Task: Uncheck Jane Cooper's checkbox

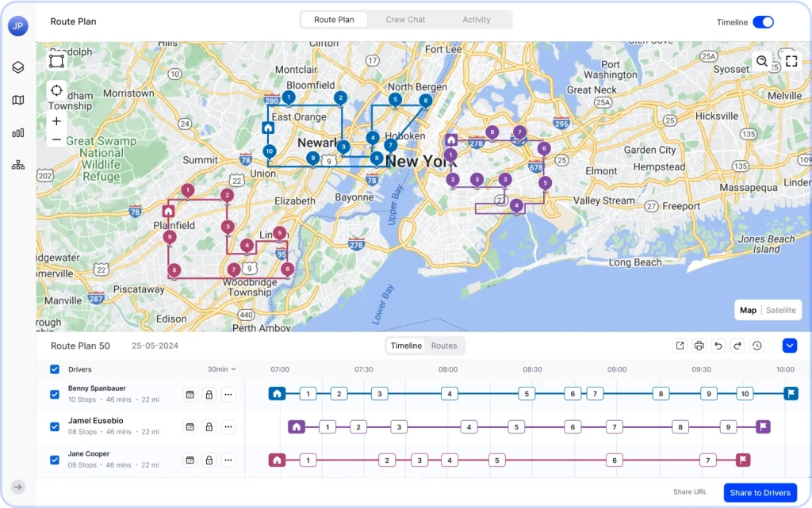Action: pyautogui.click(x=55, y=460)
